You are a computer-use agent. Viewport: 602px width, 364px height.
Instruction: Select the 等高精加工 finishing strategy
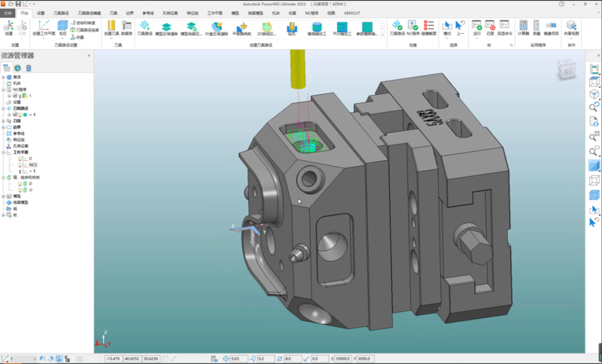point(318,28)
